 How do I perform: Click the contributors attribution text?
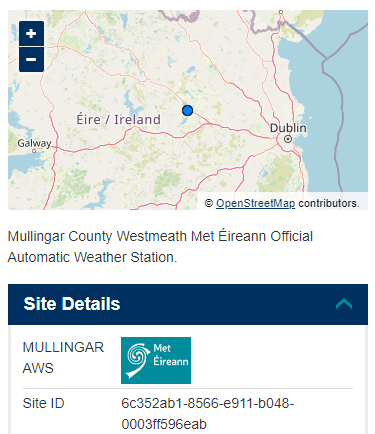click(x=329, y=203)
